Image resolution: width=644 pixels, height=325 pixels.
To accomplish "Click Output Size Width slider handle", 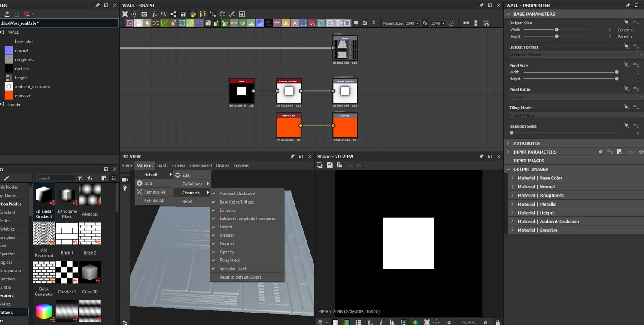I will [x=556, y=30].
